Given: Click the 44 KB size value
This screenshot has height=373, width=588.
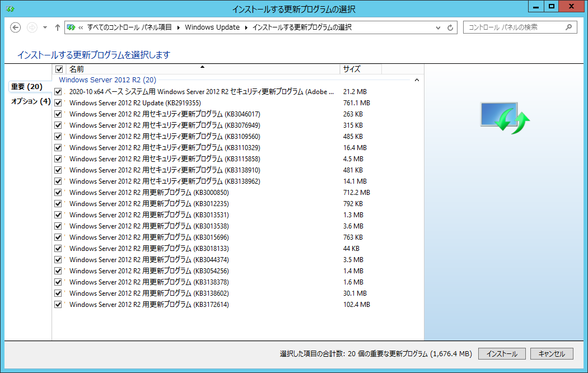Looking at the screenshot, I should pos(351,249).
